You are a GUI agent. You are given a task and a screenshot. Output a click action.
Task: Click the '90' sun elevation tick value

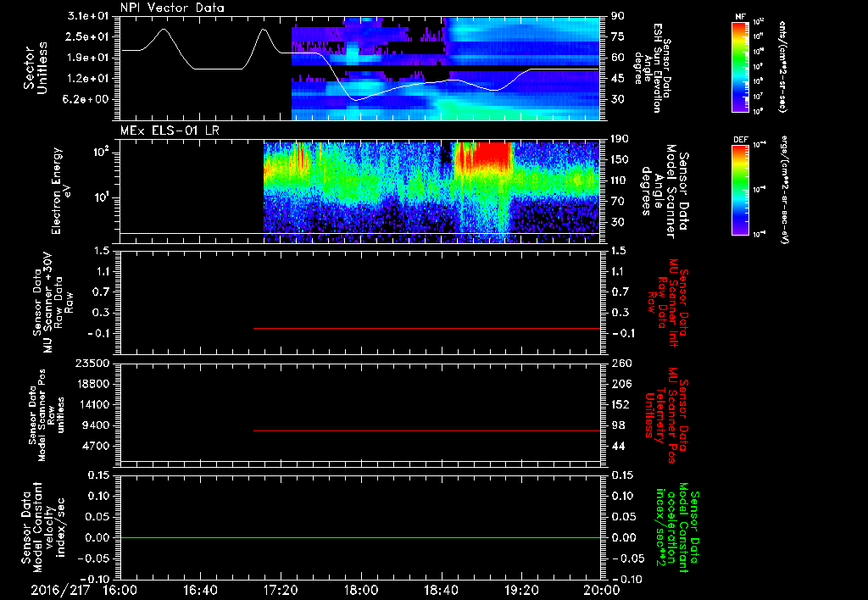[x=617, y=16]
